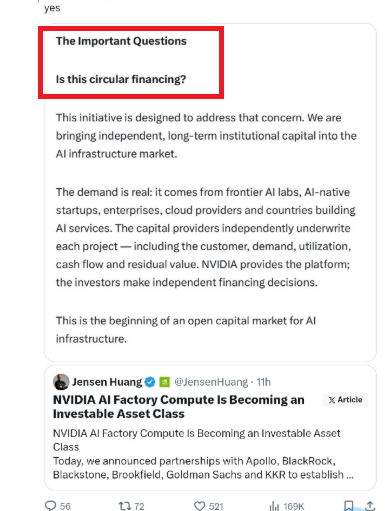
Task: Open the image paragraph about the demand being real
Action: pos(206,237)
